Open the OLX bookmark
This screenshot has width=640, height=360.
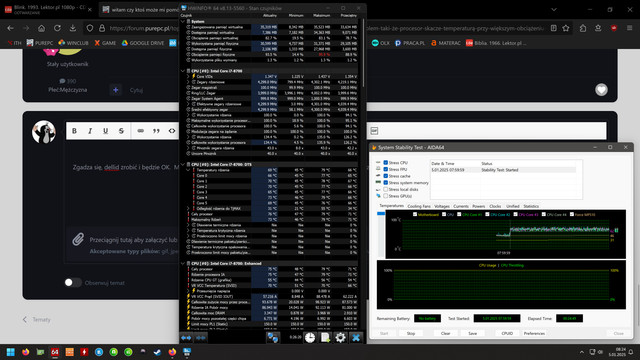(381, 43)
